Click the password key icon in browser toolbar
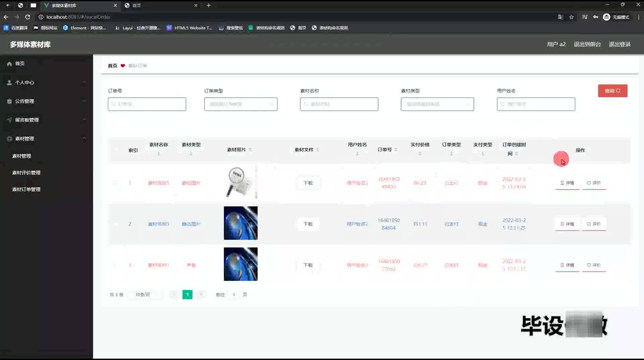Screen dimensions: 644x360 pos(596,17)
